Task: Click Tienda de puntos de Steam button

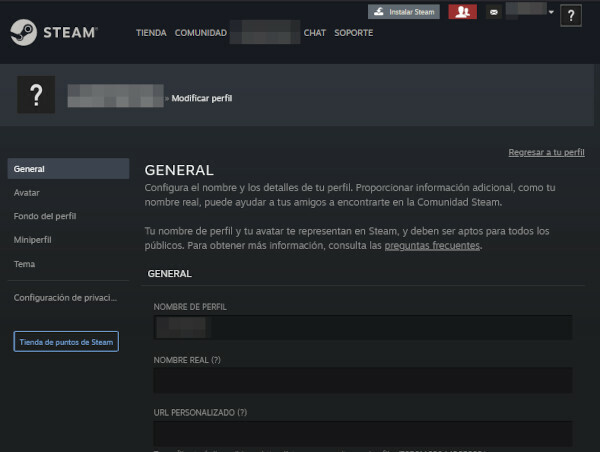Action: [x=66, y=342]
